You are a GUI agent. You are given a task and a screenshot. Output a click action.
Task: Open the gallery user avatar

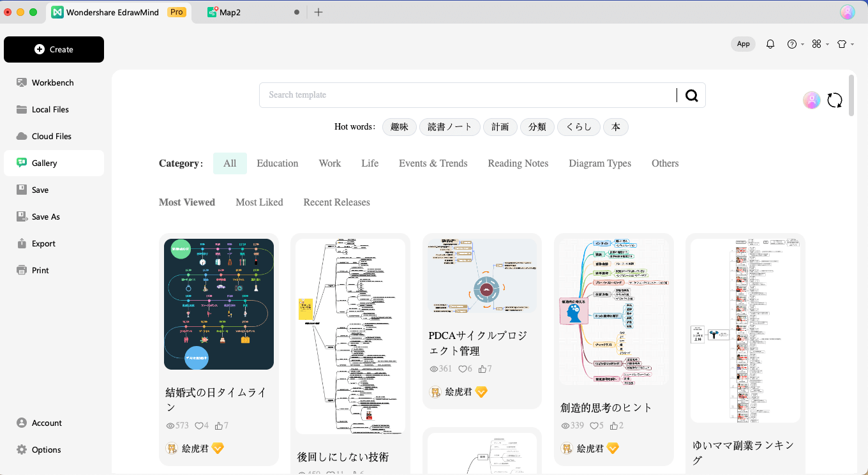pyautogui.click(x=812, y=100)
